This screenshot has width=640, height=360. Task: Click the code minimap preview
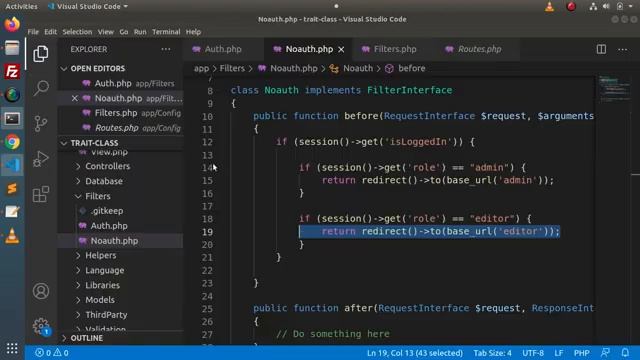[x=614, y=88]
